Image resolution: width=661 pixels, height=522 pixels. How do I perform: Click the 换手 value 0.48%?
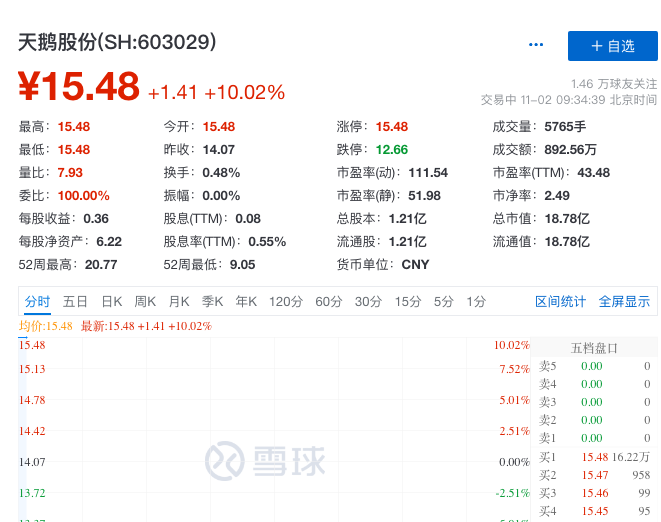click(221, 172)
